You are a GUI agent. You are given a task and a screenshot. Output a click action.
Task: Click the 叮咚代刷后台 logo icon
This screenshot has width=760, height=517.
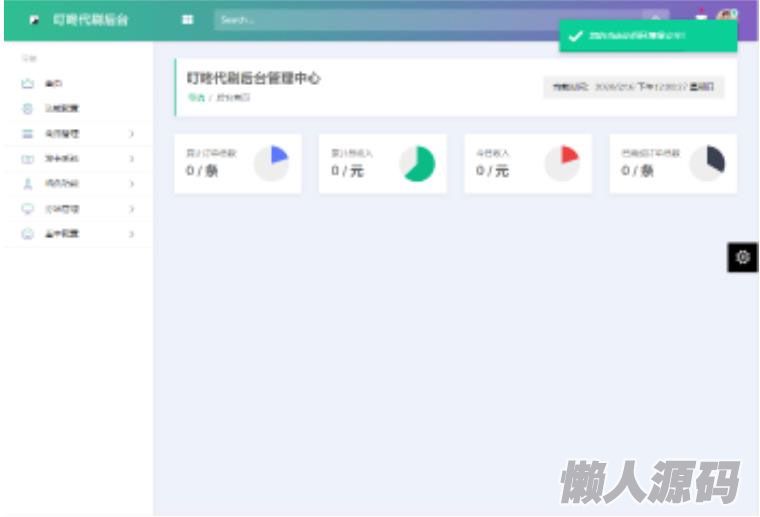(x=34, y=20)
